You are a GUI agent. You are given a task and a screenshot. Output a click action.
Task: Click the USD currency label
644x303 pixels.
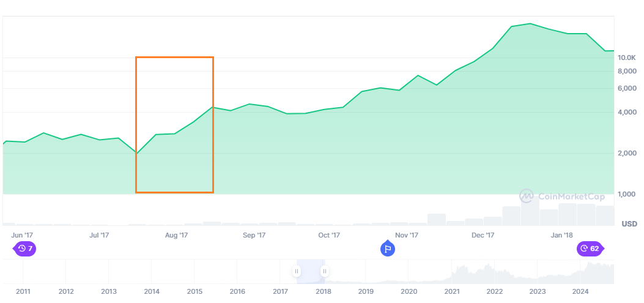629,224
